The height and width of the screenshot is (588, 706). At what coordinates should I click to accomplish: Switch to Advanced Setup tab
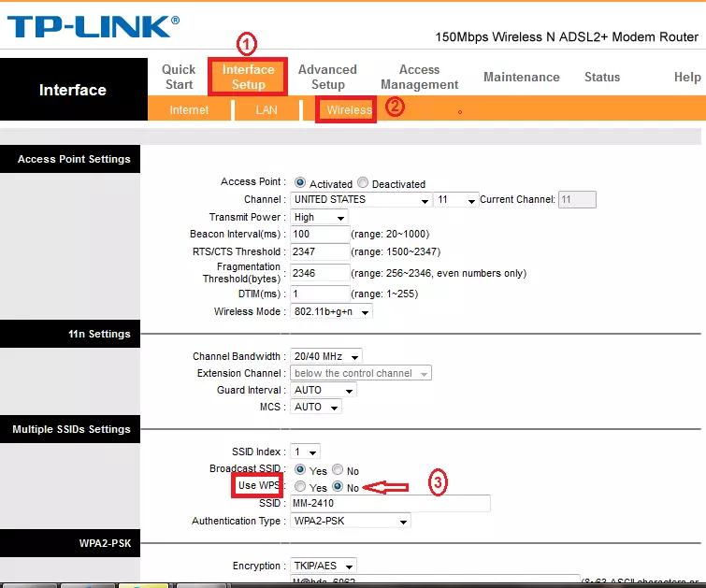coord(327,77)
